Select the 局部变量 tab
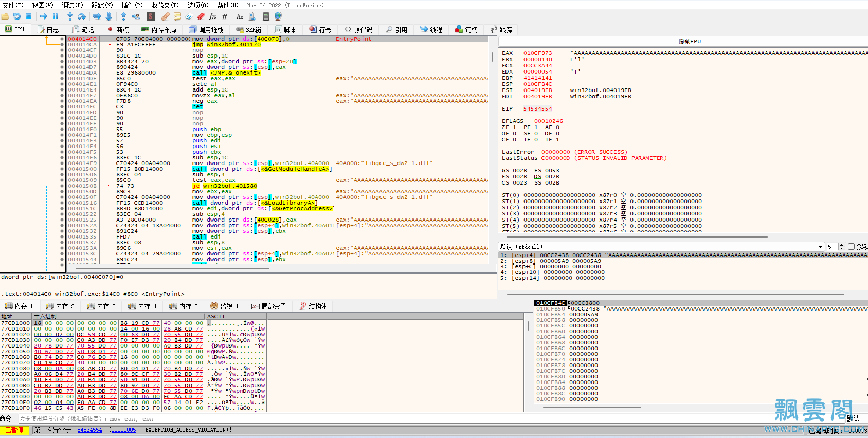868x438 pixels. 269,306
